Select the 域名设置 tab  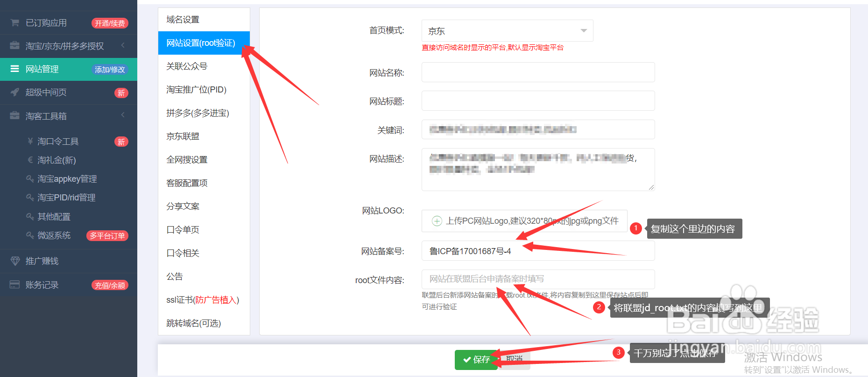204,20
